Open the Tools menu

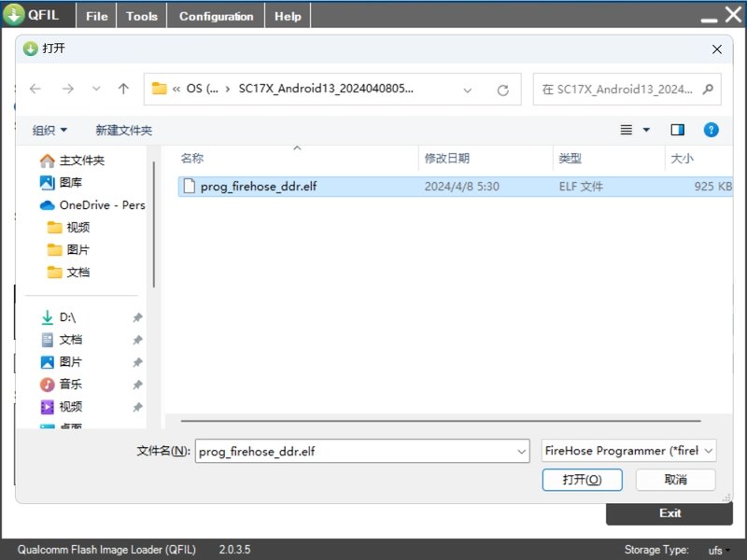142,16
